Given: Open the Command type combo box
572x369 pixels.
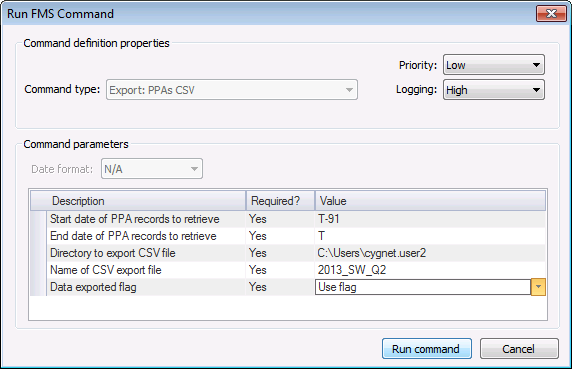Looking at the screenshot, I should coord(232,90).
